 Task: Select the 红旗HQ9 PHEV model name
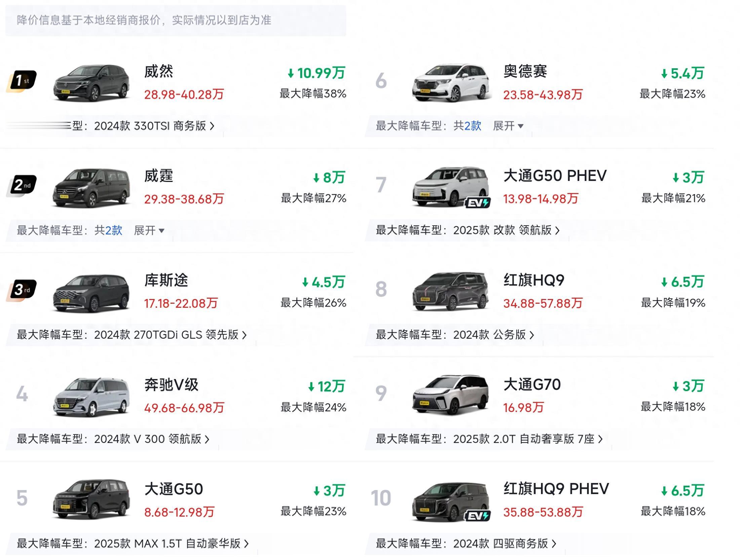tap(556, 489)
